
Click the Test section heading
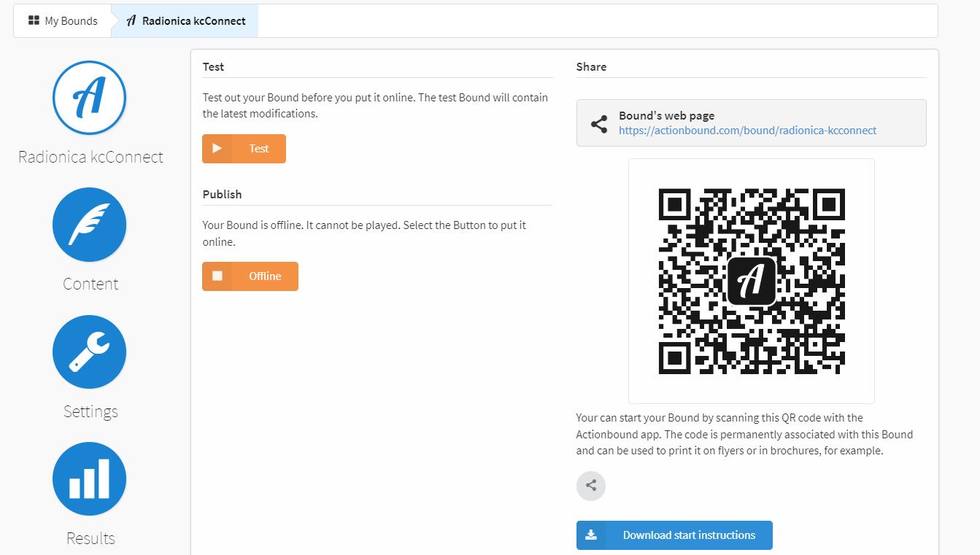(213, 66)
